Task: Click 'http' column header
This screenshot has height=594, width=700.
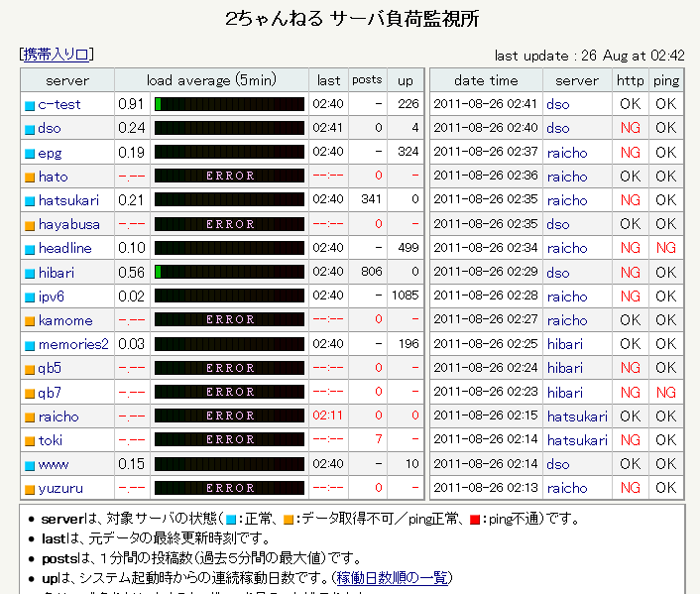Action: [630, 81]
